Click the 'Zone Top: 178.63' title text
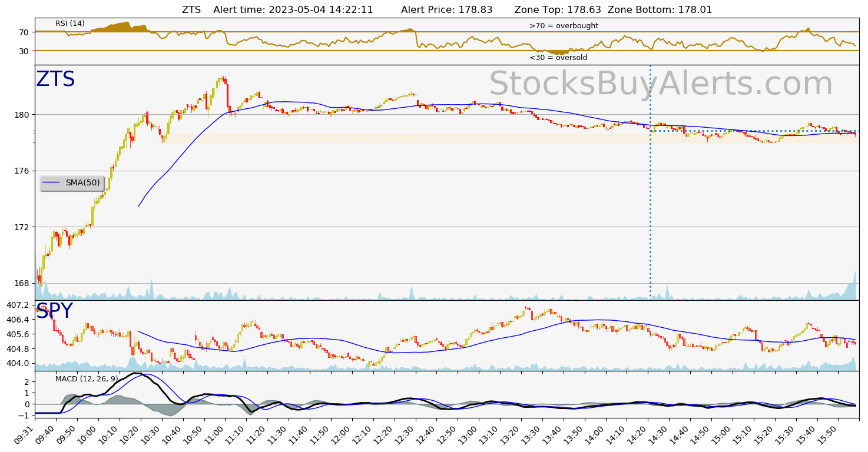868x452 pixels. click(556, 10)
